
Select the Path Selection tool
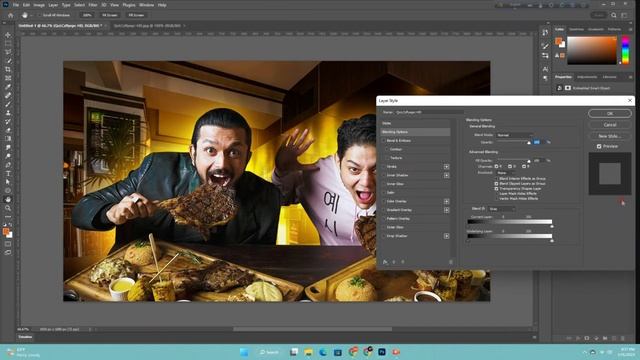[x=8, y=182]
